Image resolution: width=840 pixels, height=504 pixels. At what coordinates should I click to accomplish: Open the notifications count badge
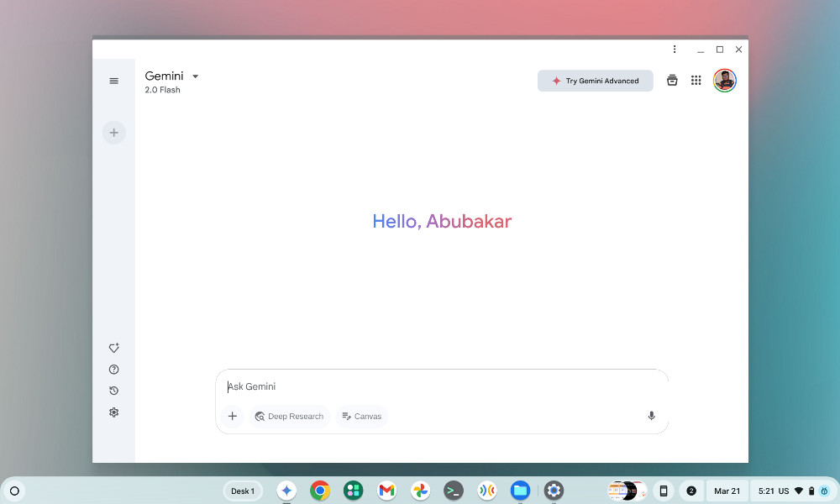691,491
